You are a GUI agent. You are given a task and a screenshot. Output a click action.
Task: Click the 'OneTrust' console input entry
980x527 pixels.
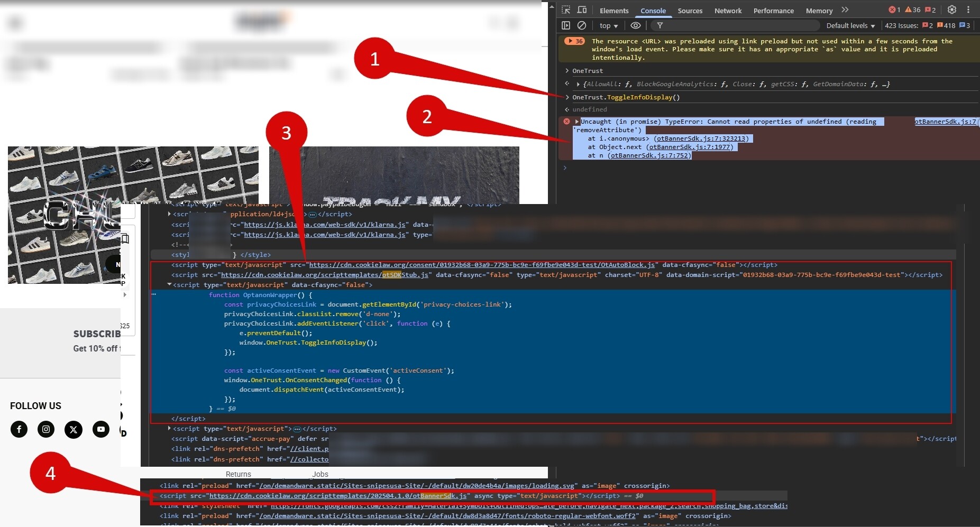point(588,71)
